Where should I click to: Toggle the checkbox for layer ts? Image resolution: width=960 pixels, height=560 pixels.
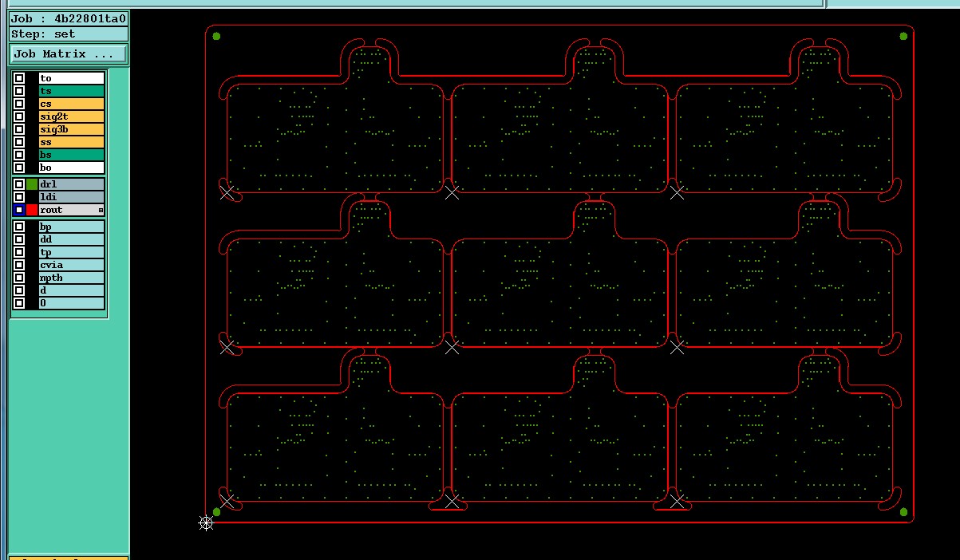pos(19,91)
